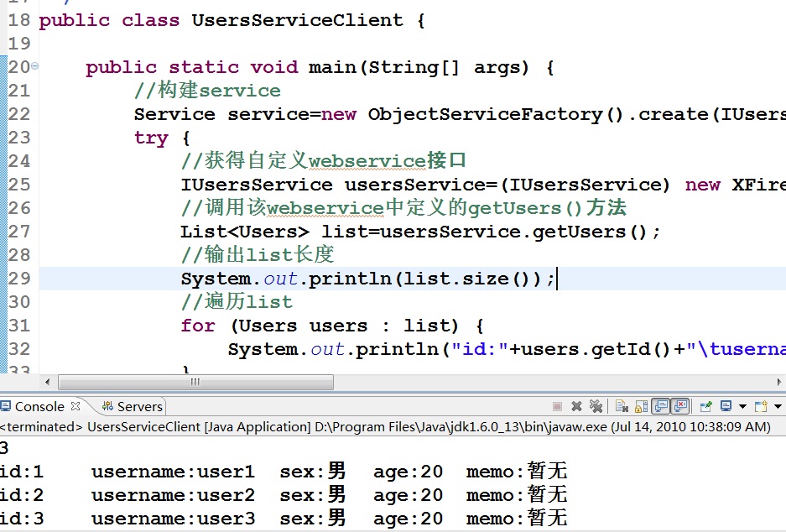786x532 pixels.
Task: Toggle show console when standard error changes
Action: [680, 406]
